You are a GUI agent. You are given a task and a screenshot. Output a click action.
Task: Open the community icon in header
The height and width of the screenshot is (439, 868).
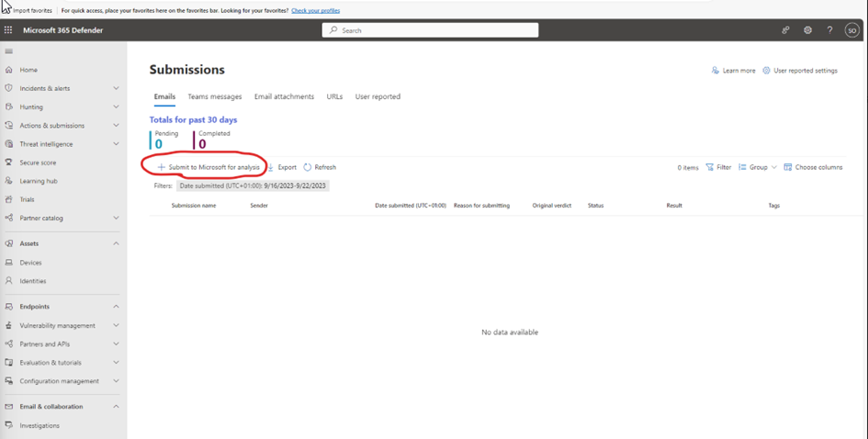tap(785, 30)
